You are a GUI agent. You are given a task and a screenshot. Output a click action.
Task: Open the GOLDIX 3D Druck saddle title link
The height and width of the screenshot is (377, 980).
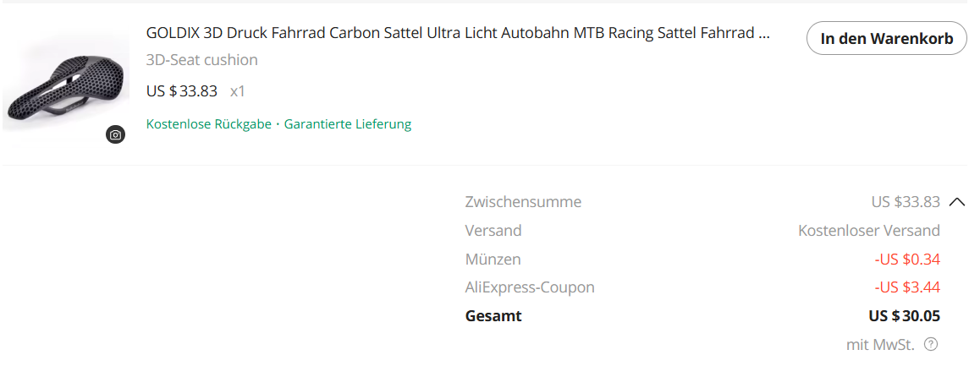pos(458,34)
